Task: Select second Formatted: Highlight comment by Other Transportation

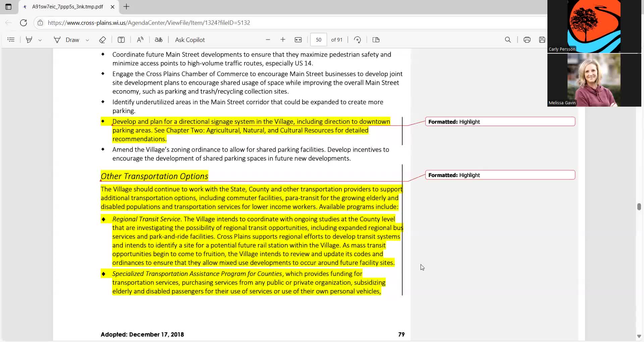Action: pyautogui.click(x=500, y=175)
